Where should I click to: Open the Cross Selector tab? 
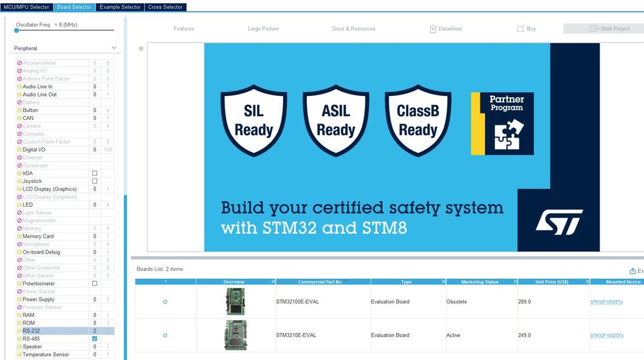[166, 7]
